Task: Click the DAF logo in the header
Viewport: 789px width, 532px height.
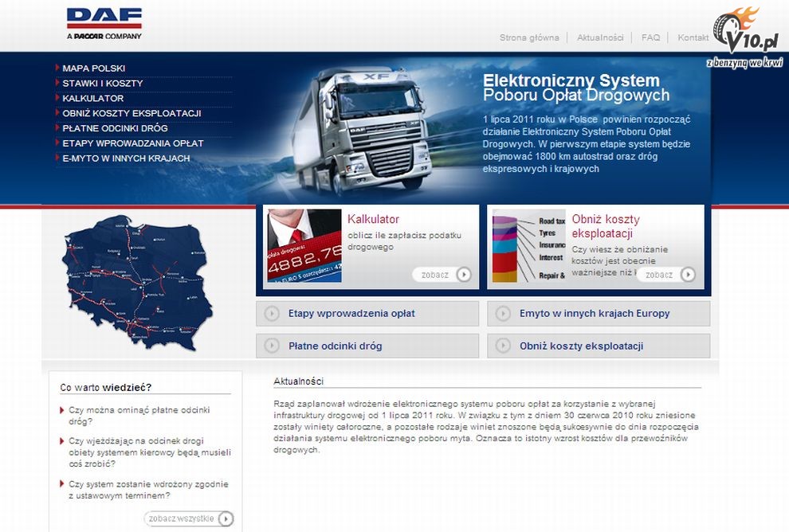Action: (104, 23)
